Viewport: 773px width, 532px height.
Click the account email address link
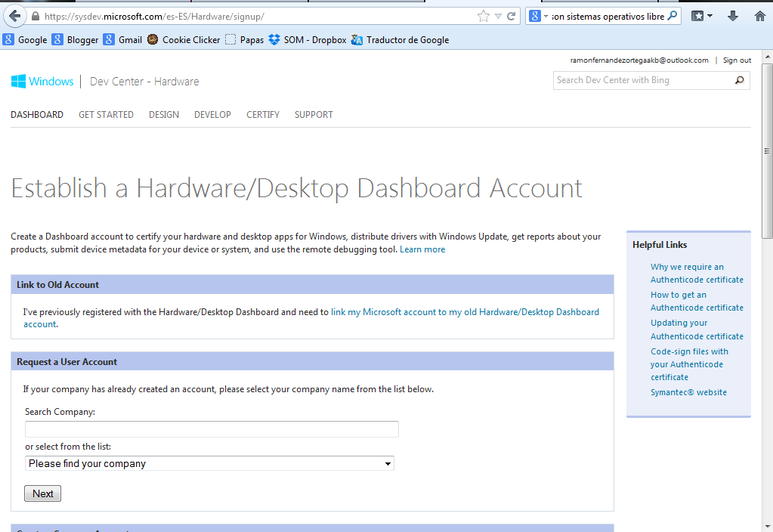tap(639, 60)
